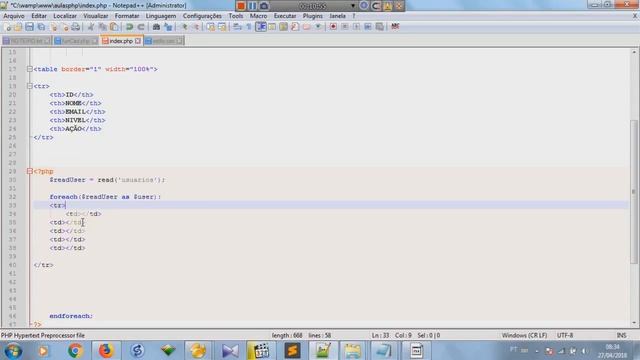Click the Paste toolbar icon
This screenshot has height=360, width=640.
tap(114, 27)
